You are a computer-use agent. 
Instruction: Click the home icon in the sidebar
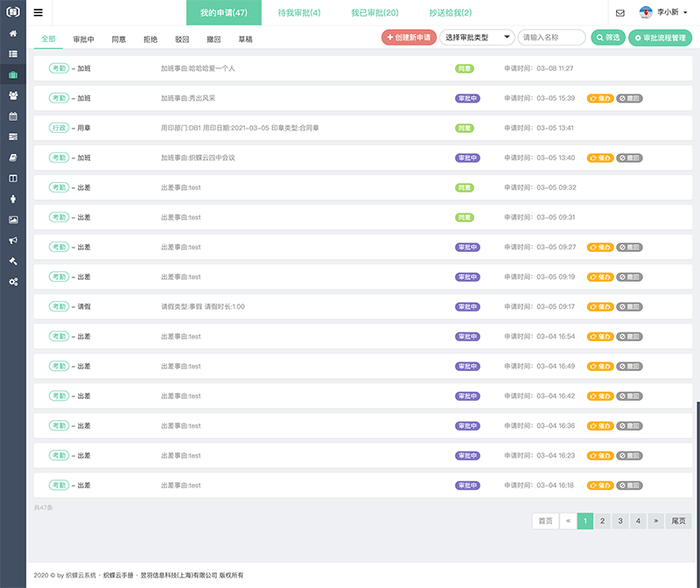click(x=13, y=33)
